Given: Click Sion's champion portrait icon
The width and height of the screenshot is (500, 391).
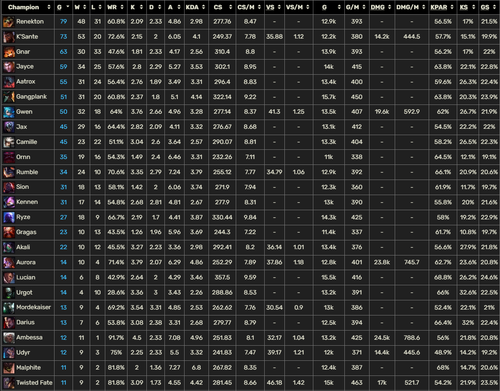Looking at the screenshot, I should click(9, 187).
